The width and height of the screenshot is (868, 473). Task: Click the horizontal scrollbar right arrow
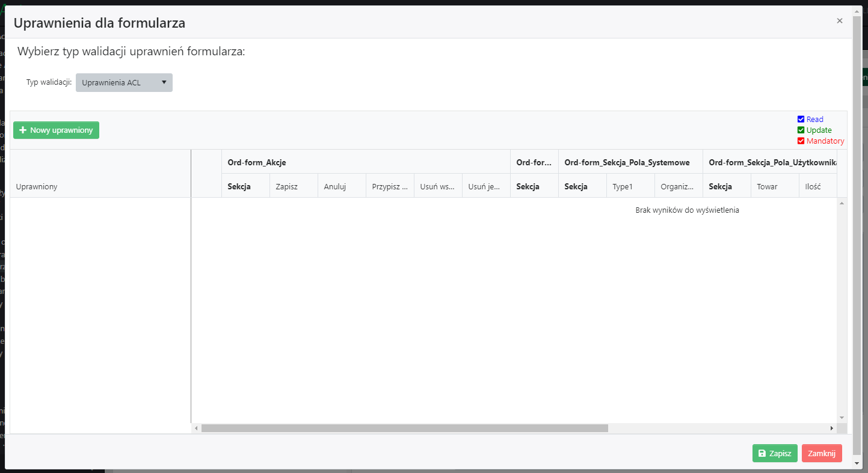pyautogui.click(x=832, y=429)
